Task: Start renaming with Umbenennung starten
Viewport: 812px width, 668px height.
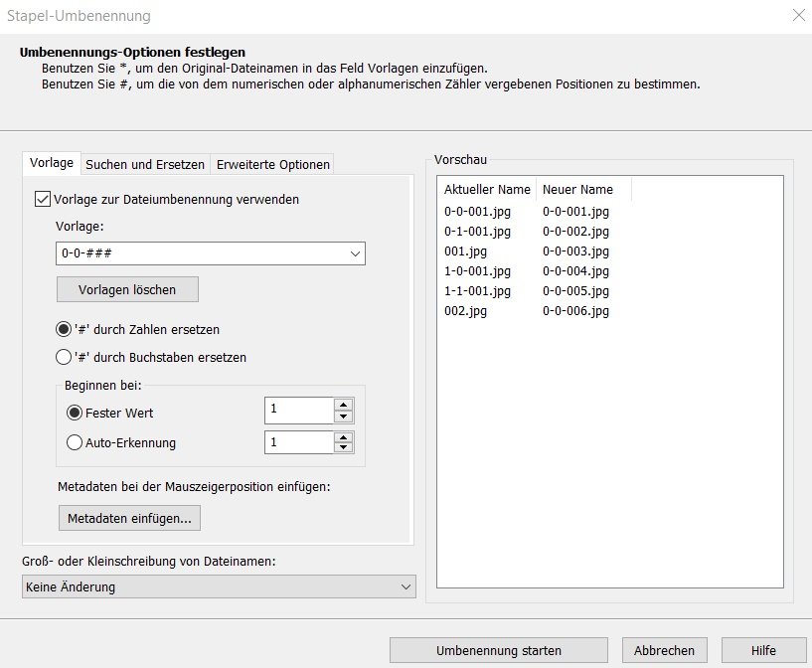Action: 499,650
